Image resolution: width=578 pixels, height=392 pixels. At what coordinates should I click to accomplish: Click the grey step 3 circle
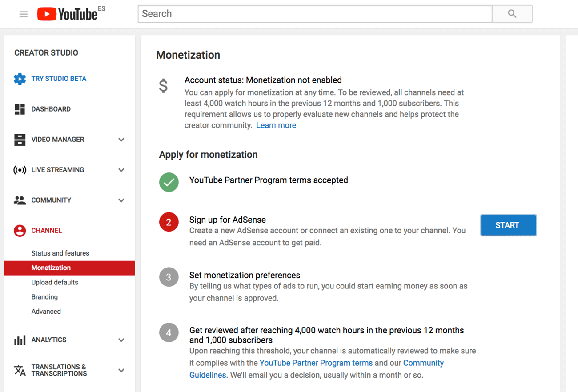click(169, 277)
